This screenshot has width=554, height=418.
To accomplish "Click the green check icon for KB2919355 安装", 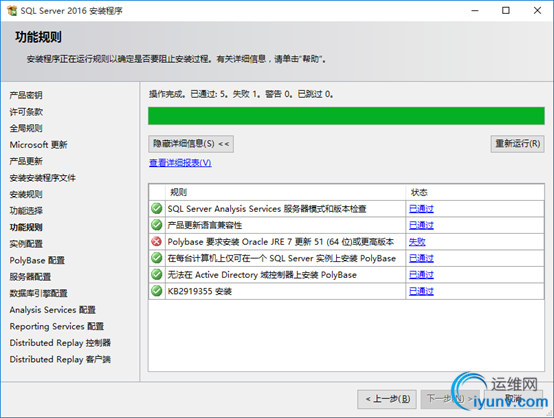I will (157, 291).
